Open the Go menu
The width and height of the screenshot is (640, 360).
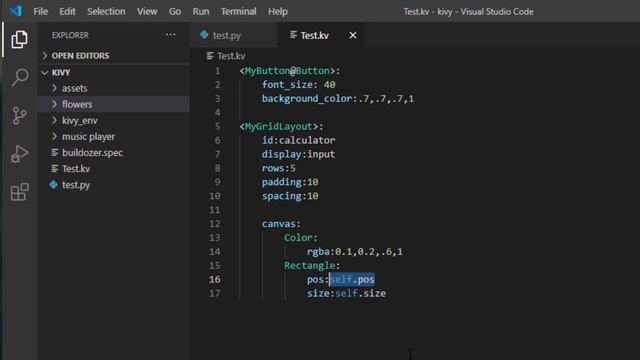coord(175,11)
